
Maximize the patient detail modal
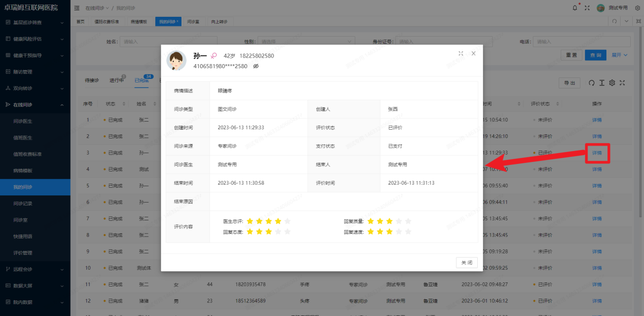(x=461, y=53)
